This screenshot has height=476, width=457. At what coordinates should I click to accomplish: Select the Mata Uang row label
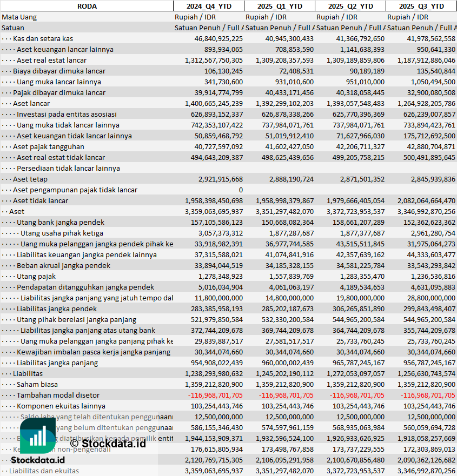tap(19, 17)
